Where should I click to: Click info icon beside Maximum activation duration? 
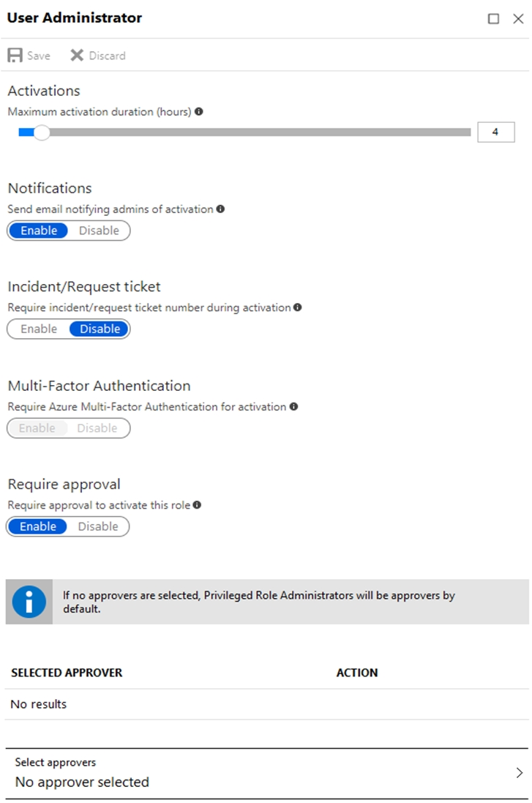[x=198, y=111]
